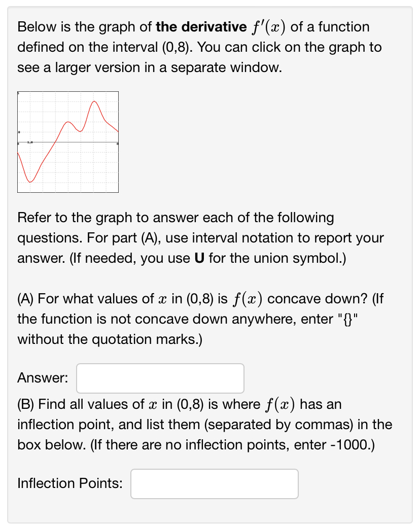Viewport: 420px width, 524px height.
Task: Click the interval notation instruction paragraph
Action: tap(203, 238)
